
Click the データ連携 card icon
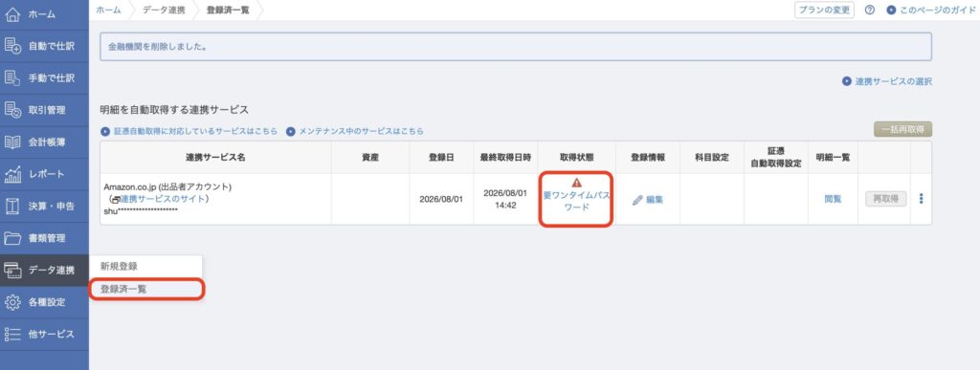click(12, 271)
